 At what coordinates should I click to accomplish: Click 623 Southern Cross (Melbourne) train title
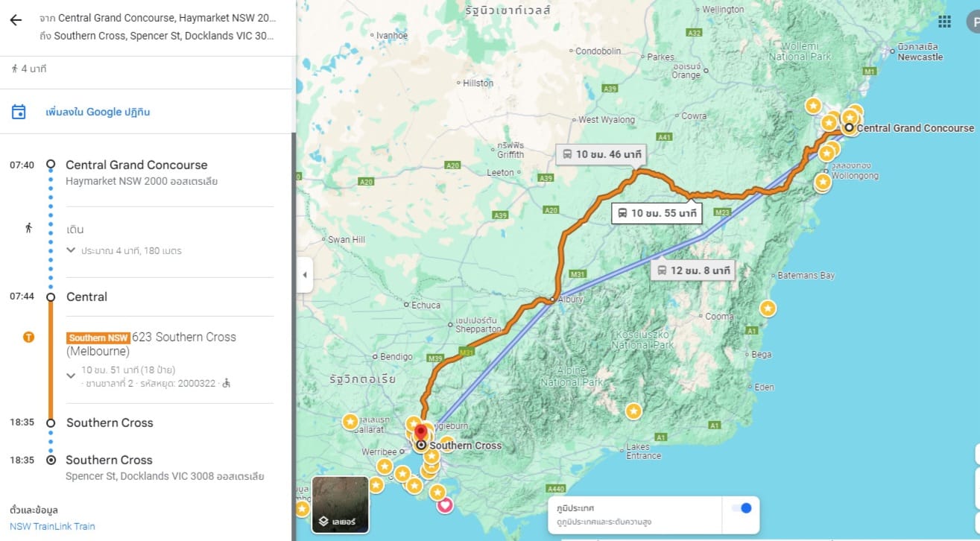(152, 344)
